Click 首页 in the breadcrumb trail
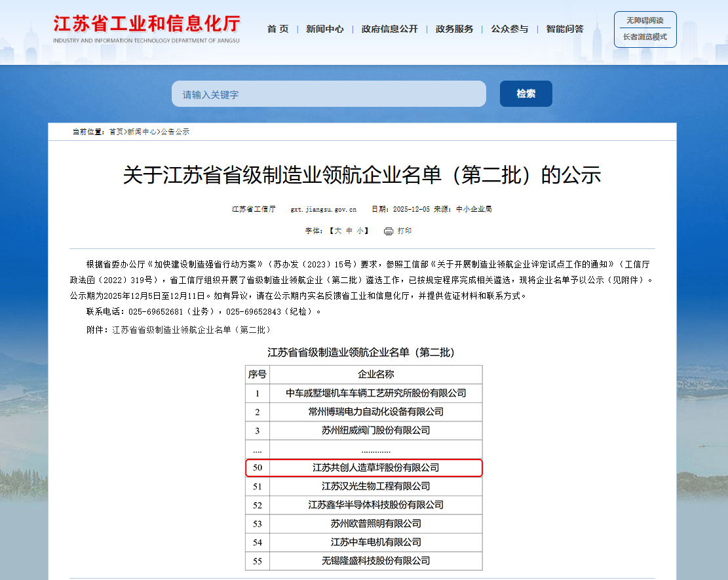 tap(116, 132)
